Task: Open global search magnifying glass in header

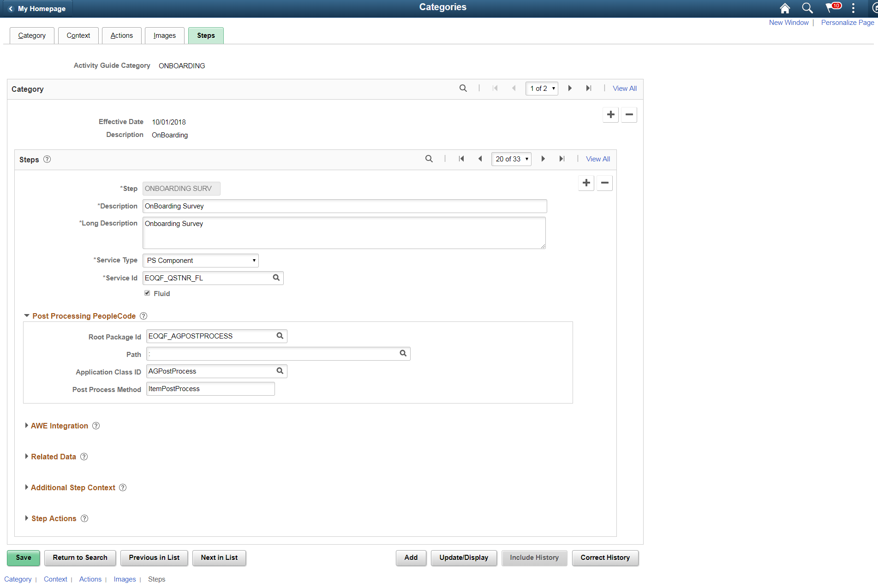Action: click(807, 8)
